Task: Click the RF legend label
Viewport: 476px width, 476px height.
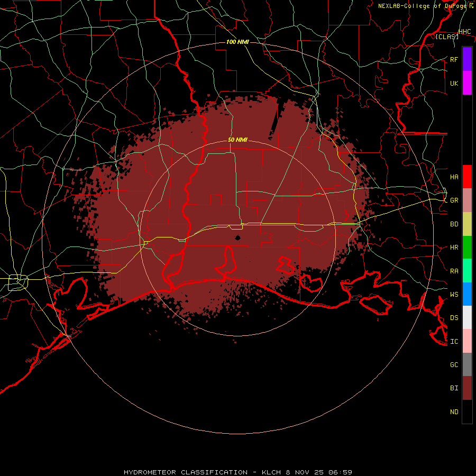Action: click(x=454, y=59)
